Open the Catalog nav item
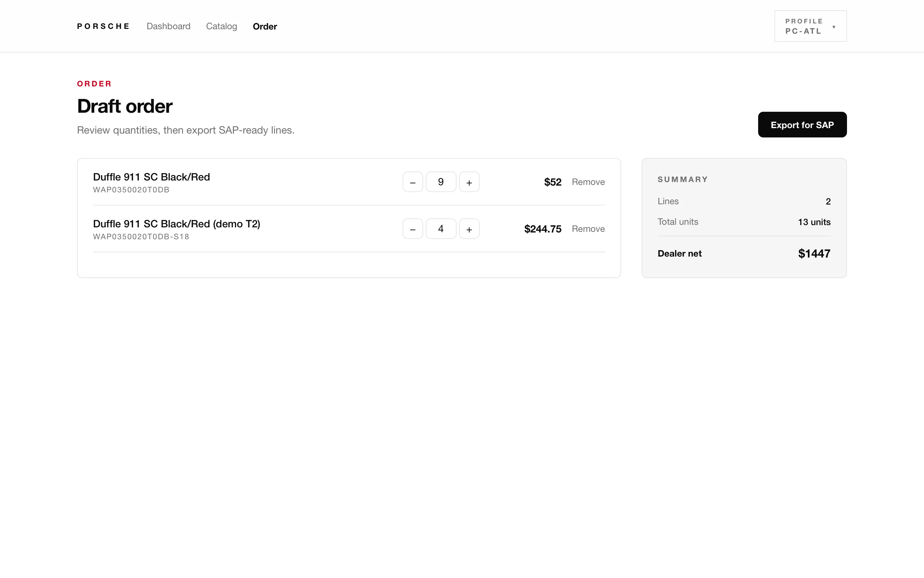This screenshot has width=924, height=578. [221, 26]
